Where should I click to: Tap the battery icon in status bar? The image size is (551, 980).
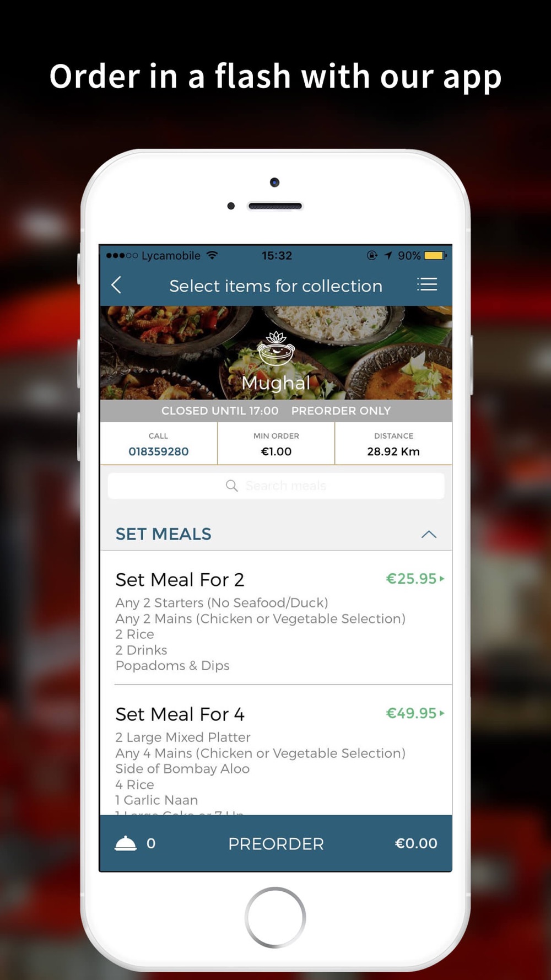point(435,255)
